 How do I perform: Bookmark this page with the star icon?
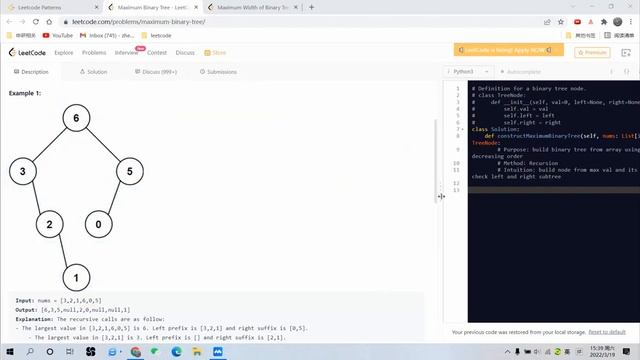point(561,22)
